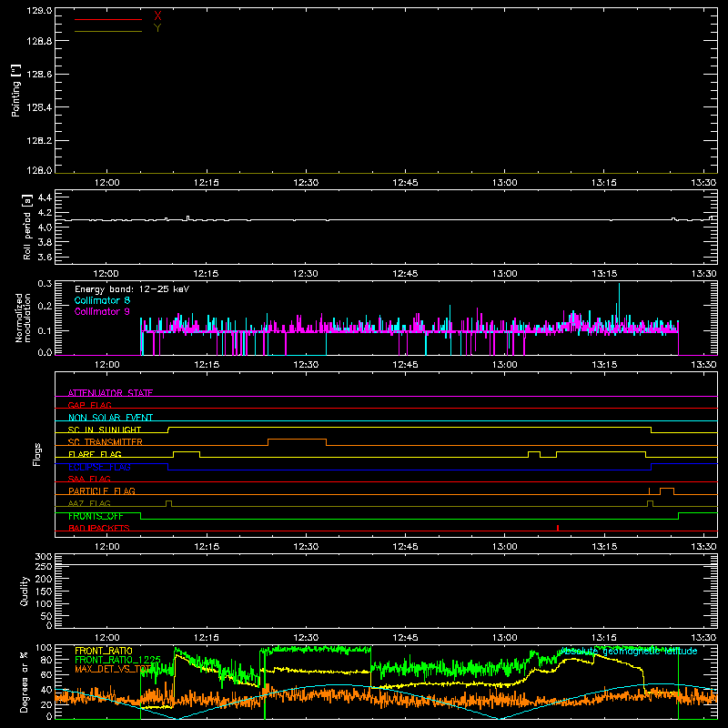Click the AAZ_FLAG label

pyautogui.click(x=89, y=503)
